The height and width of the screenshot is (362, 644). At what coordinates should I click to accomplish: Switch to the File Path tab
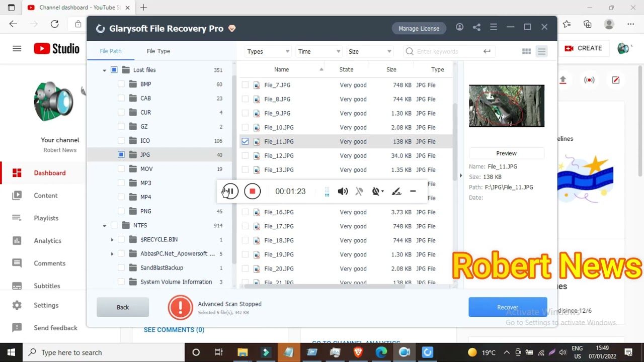pos(110,51)
